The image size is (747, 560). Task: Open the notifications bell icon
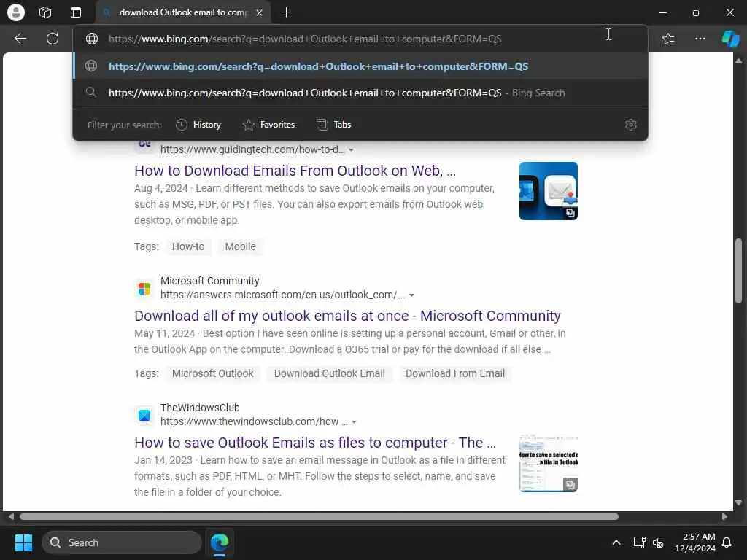point(727,542)
